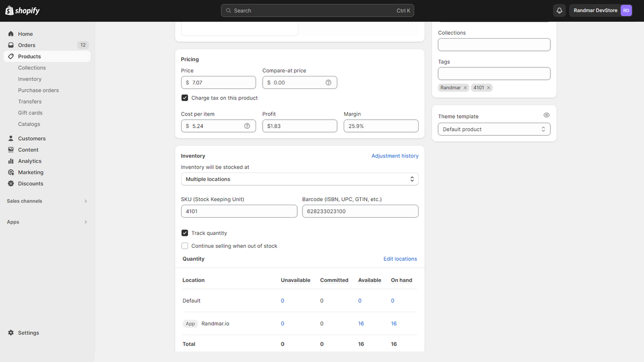Preview theme template eye icon
This screenshot has height=362, width=644.
pos(546,115)
